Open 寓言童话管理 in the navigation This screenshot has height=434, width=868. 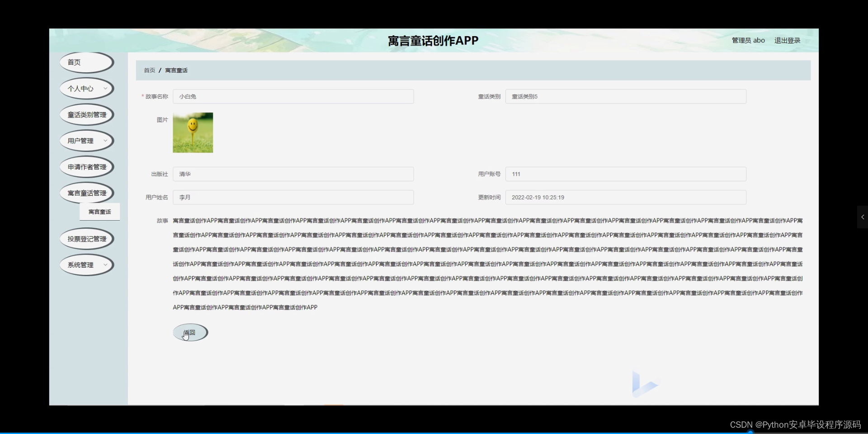(87, 193)
